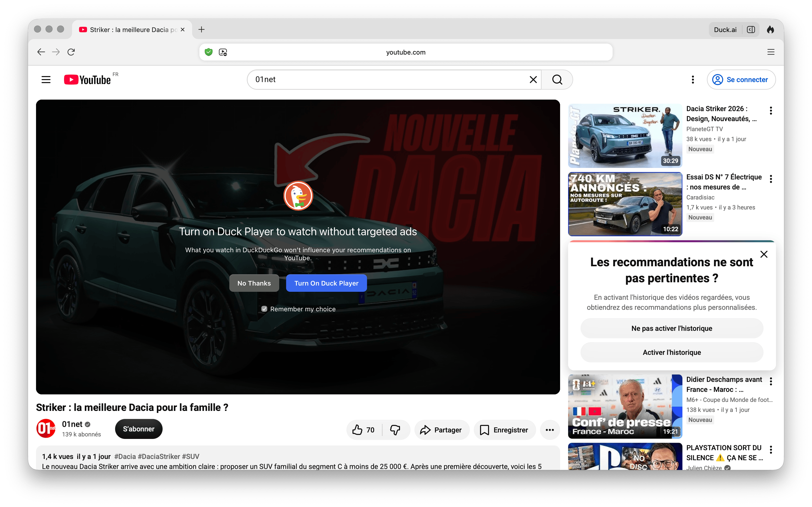The height and width of the screenshot is (507, 812).
Task: Open the PlaneteGT TV channel name
Action: click(x=704, y=129)
